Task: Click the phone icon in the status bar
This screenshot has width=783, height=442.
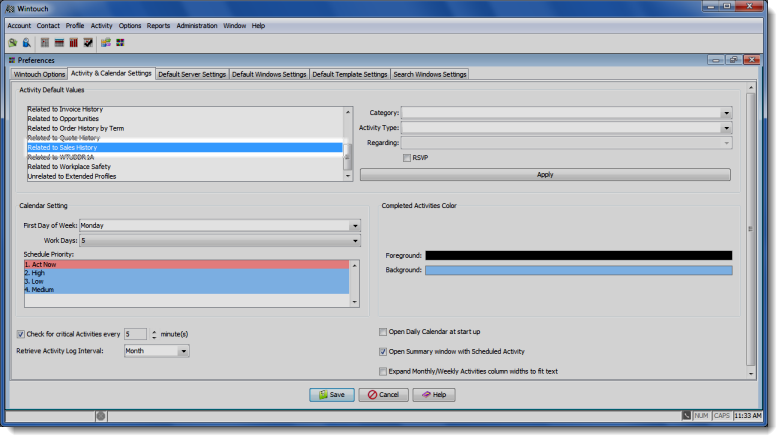Action: tap(687, 416)
